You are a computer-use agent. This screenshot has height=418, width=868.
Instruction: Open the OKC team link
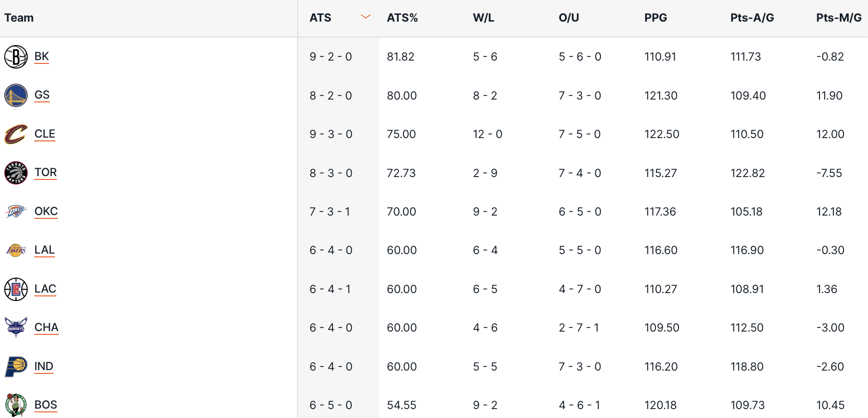point(46,212)
